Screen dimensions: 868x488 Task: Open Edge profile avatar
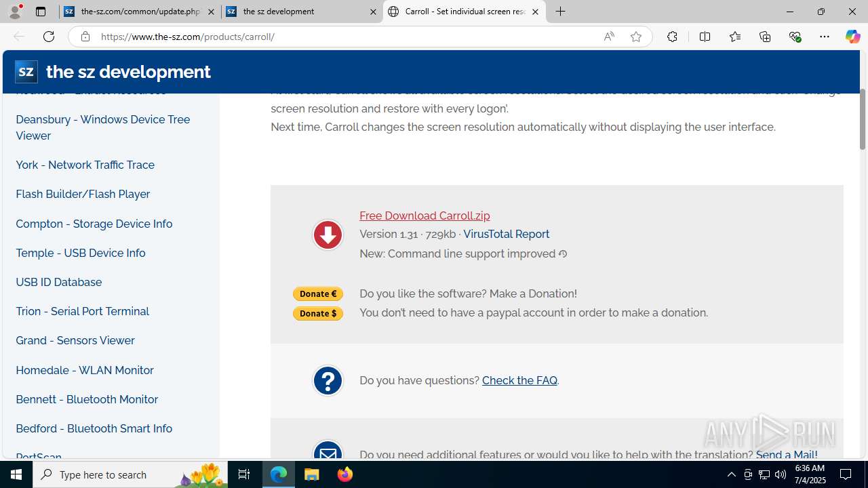pyautogui.click(x=15, y=12)
